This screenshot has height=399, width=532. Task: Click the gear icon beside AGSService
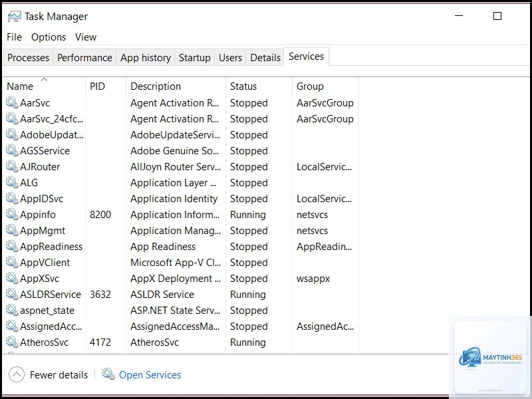click(12, 151)
